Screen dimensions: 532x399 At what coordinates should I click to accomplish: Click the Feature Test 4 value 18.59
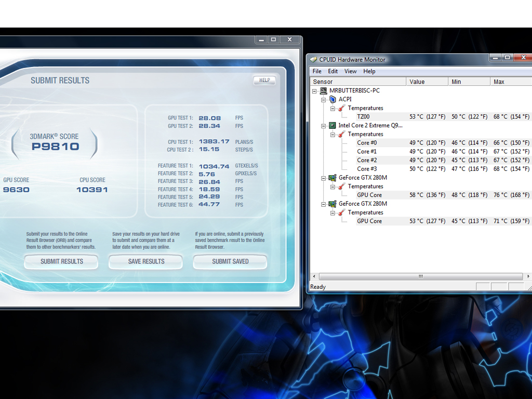pyautogui.click(x=209, y=189)
